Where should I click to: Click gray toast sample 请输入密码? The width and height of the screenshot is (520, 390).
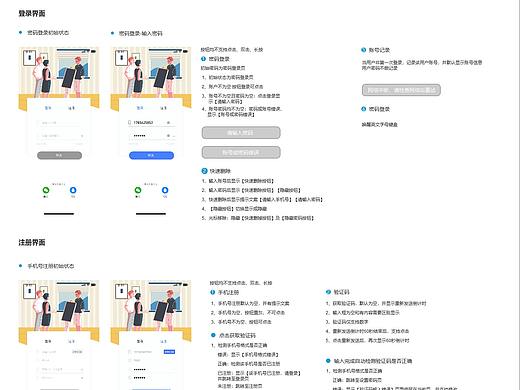[241, 133]
